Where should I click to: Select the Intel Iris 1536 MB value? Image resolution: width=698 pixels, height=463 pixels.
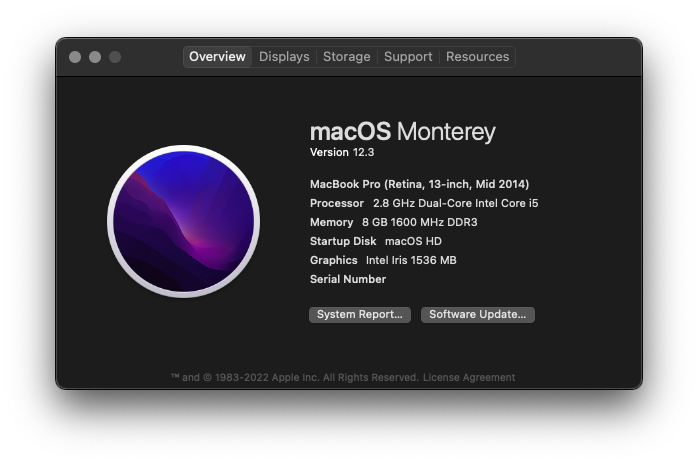[x=411, y=260]
